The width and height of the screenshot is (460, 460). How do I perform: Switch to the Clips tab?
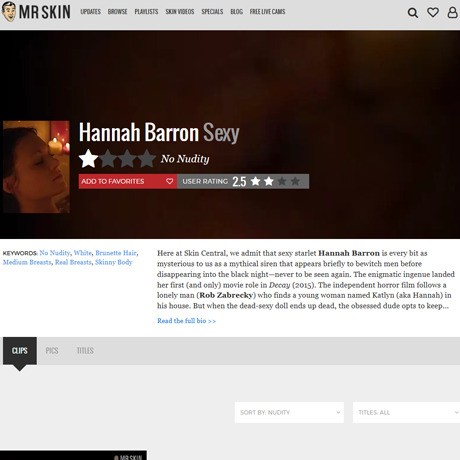20,351
